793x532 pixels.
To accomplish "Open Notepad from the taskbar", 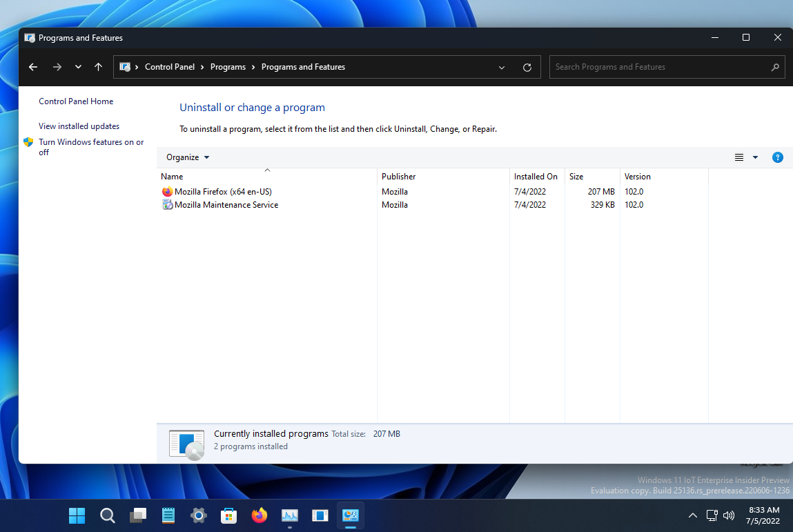I will click(168, 515).
